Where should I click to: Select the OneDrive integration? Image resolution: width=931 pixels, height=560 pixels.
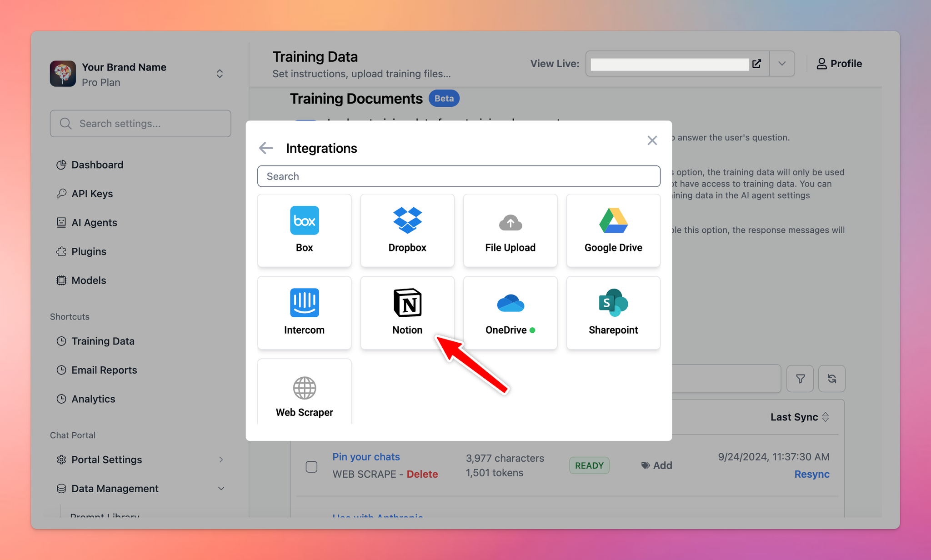point(510,313)
